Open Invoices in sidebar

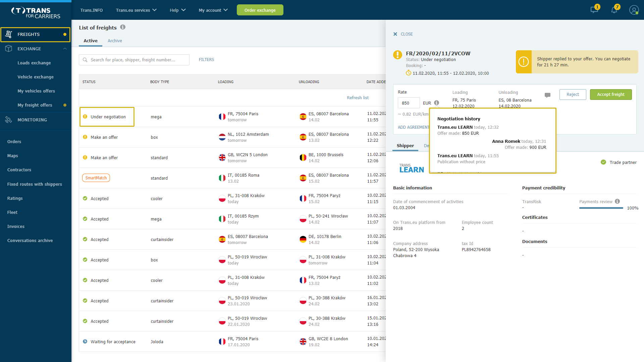(16, 226)
